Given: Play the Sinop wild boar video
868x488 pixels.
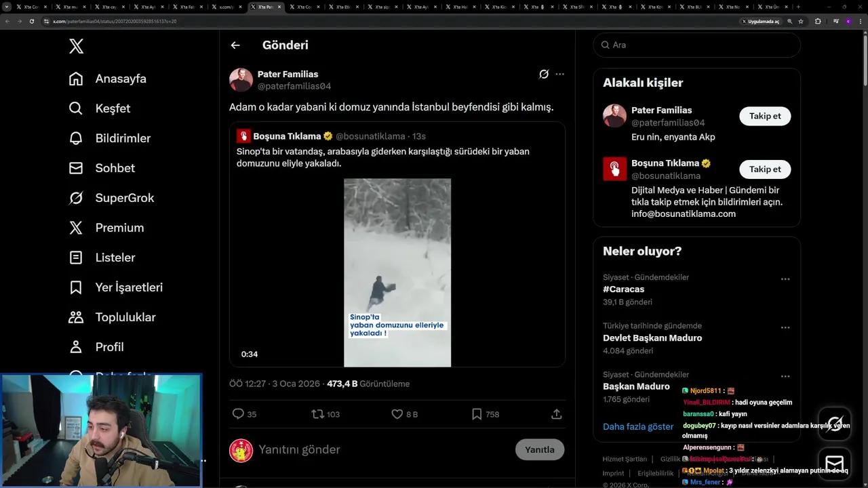Looking at the screenshot, I should 397,272.
